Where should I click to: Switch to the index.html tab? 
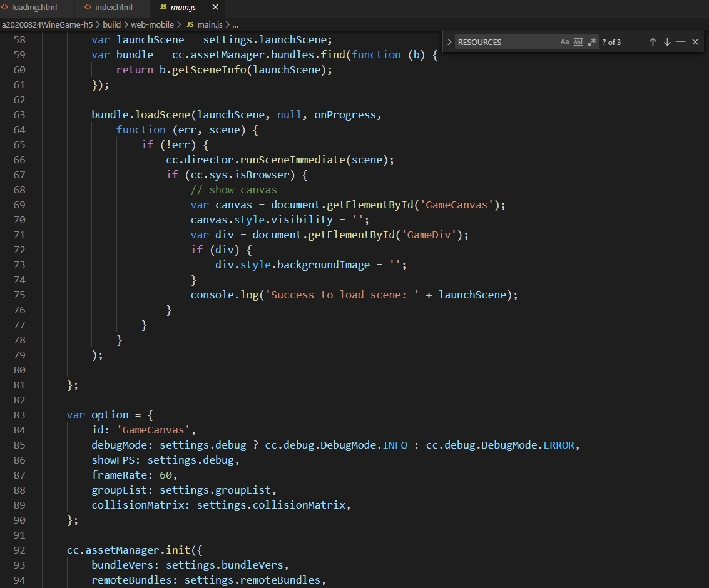(113, 8)
